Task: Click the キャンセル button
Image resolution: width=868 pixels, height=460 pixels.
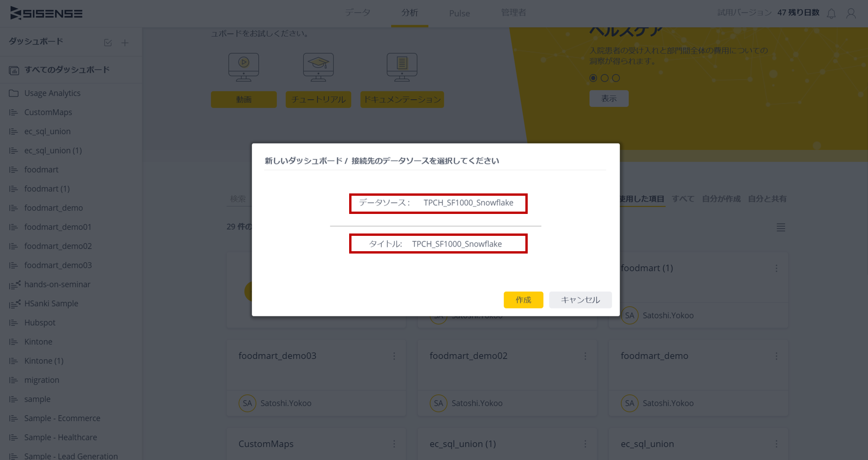Action: coord(580,300)
